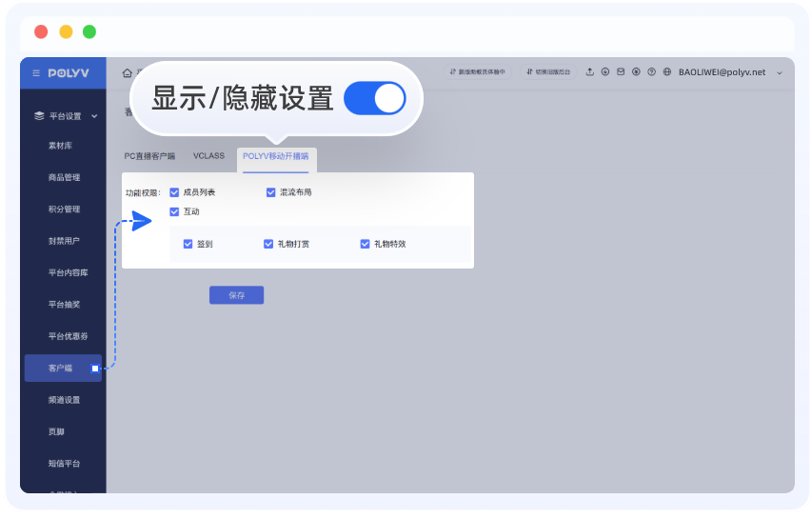Click the upload icon in the header
812x519 pixels.
pyautogui.click(x=589, y=72)
